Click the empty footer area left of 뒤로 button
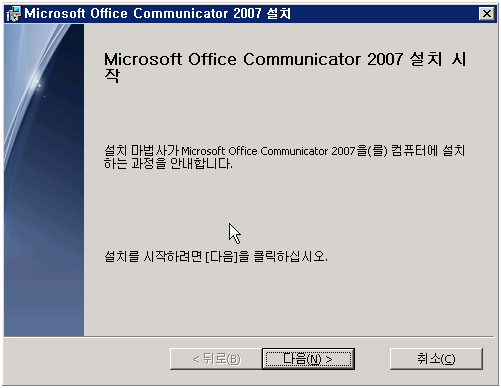The height and width of the screenshot is (388, 501). 87,359
